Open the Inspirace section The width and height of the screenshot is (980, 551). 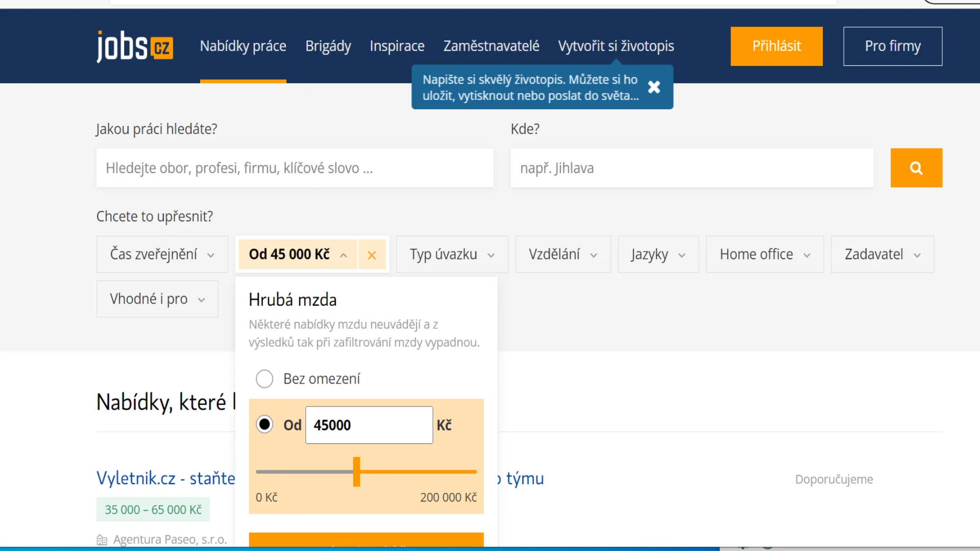397,46
